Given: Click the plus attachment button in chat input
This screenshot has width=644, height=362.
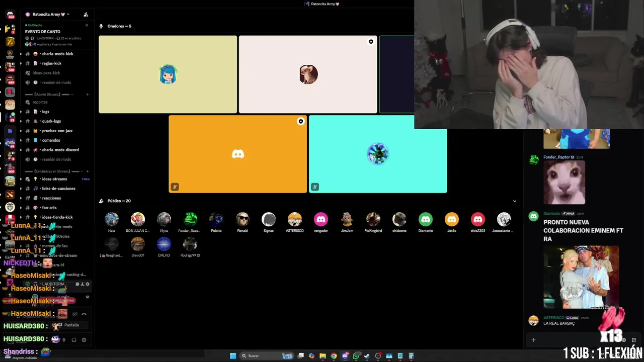Looking at the screenshot, I should [533, 340].
